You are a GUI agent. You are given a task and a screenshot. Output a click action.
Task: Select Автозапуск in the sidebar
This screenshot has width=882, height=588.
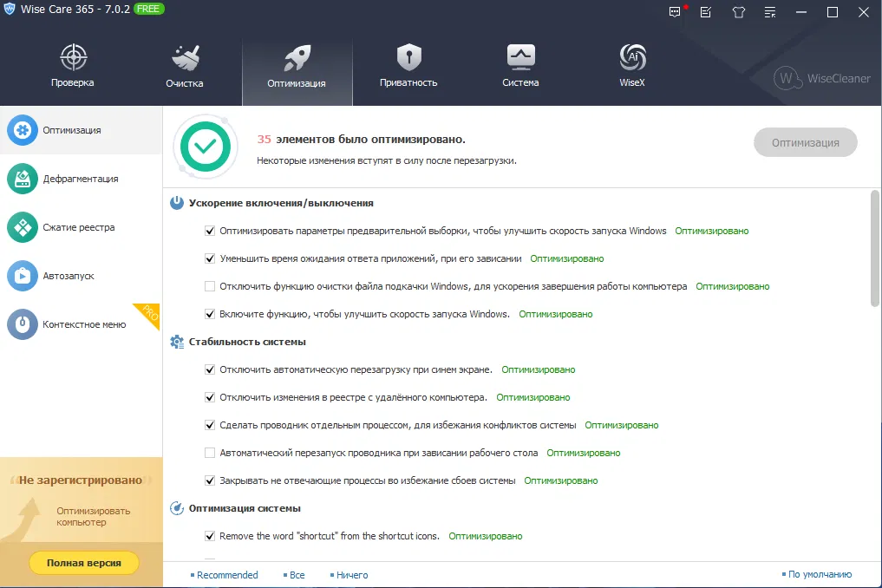pyautogui.click(x=81, y=276)
